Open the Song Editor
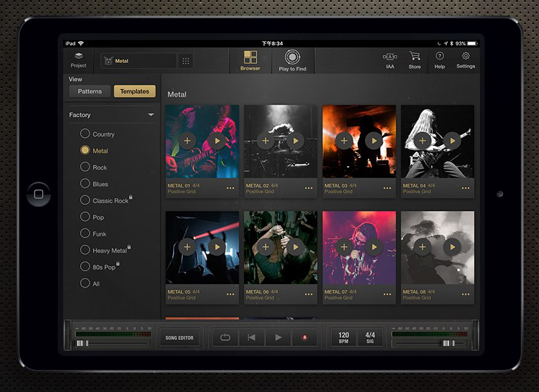This screenshot has width=539, height=392. tap(179, 338)
